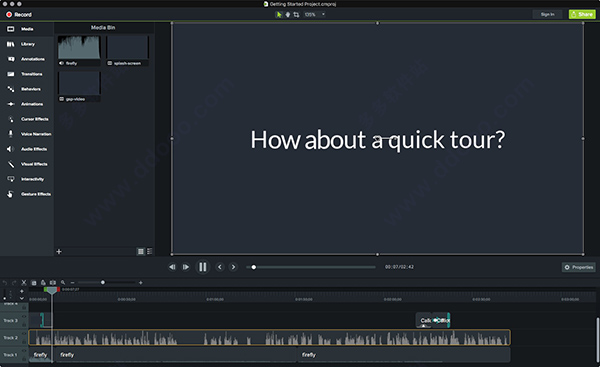Click the plus button to import media
600x367 pixels.
[x=59, y=251]
